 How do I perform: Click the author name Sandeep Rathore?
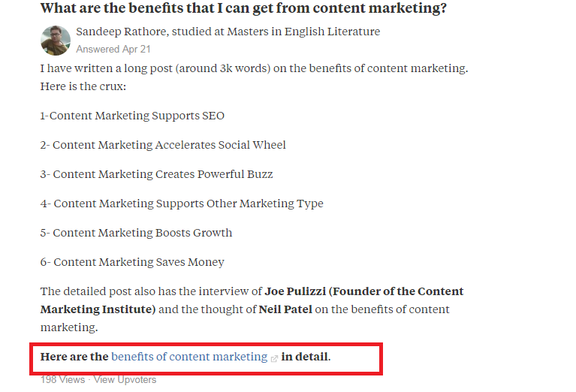coord(122,32)
